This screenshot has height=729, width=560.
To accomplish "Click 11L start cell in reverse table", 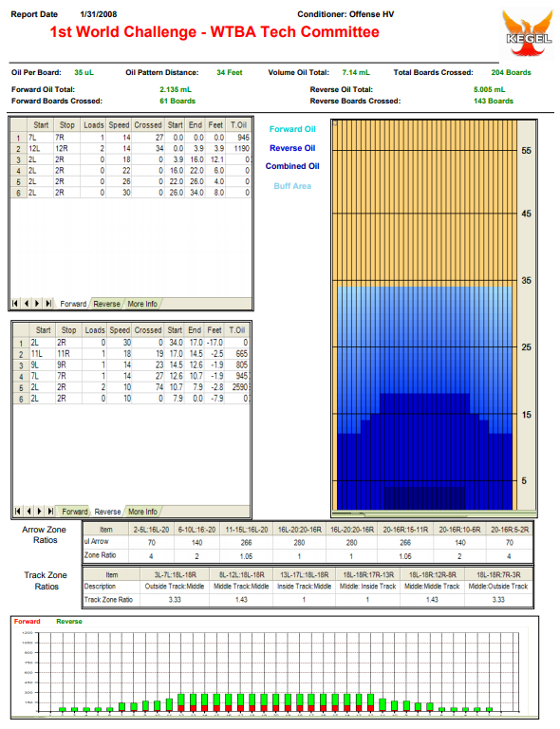I will (x=43, y=354).
